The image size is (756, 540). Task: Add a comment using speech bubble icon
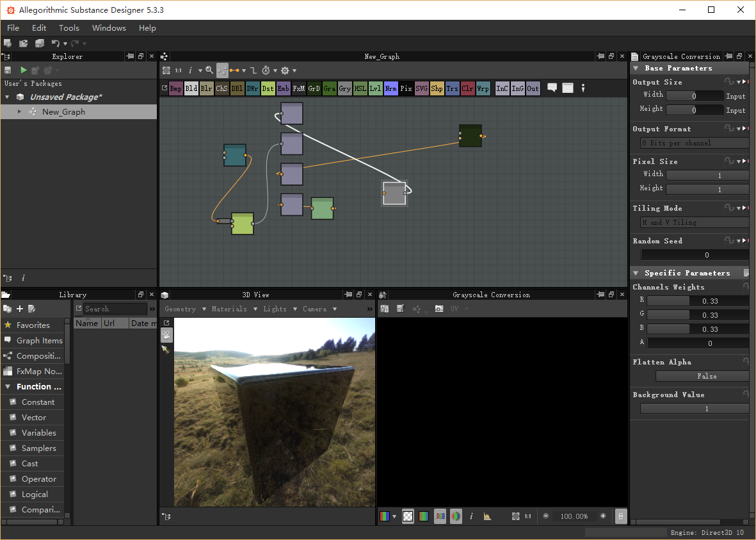coord(552,88)
